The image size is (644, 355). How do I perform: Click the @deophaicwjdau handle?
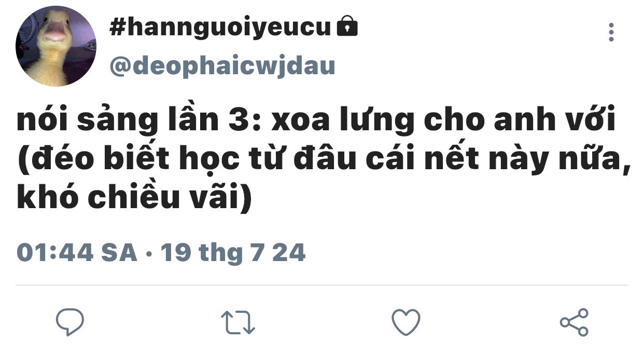pos(222,66)
